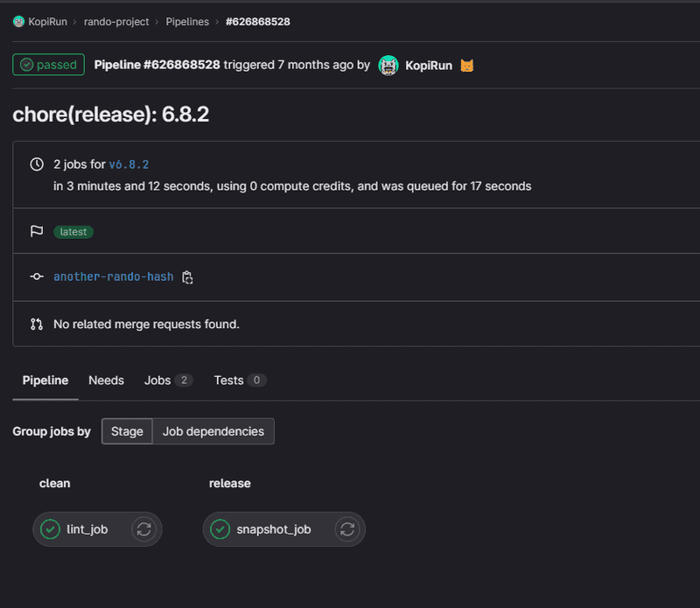Group jobs by Stage
The height and width of the screenshot is (608, 700).
[127, 431]
